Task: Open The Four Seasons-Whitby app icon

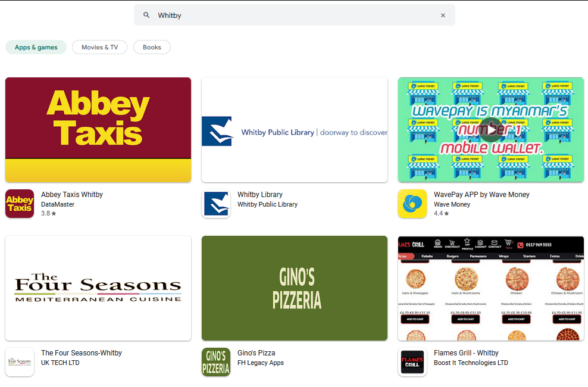Action: (x=20, y=362)
